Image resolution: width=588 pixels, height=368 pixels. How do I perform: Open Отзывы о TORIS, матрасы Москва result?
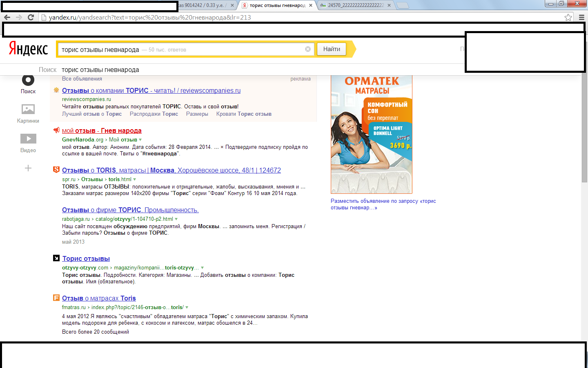click(171, 170)
